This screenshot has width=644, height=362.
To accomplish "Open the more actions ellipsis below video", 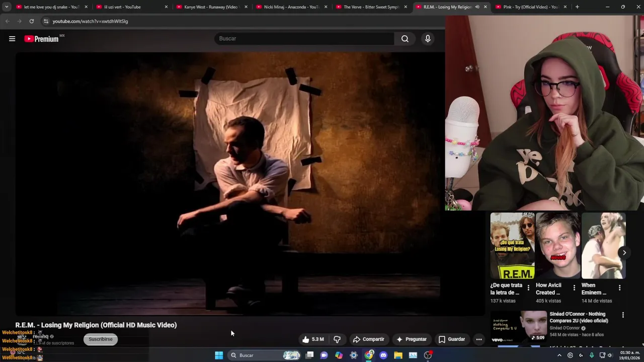I will (479, 339).
